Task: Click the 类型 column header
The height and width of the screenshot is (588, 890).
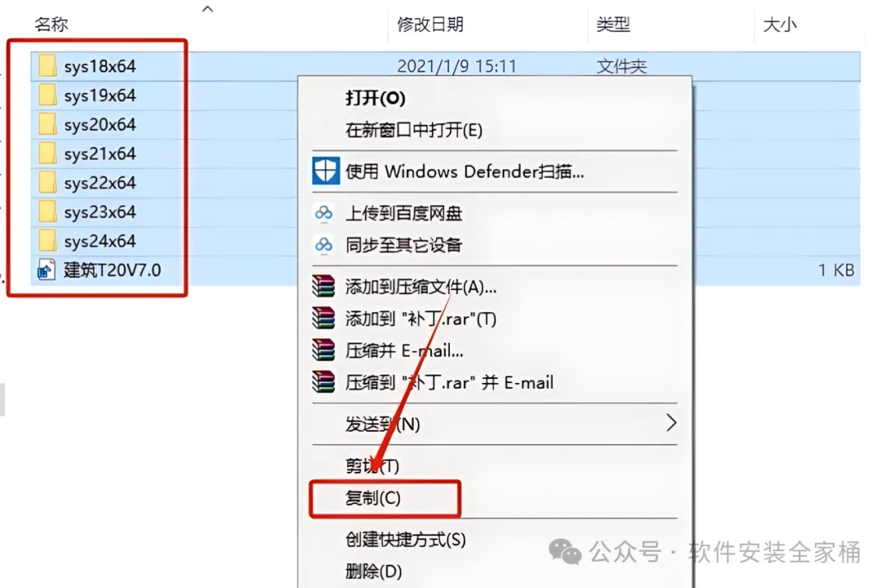Action: (613, 25)
